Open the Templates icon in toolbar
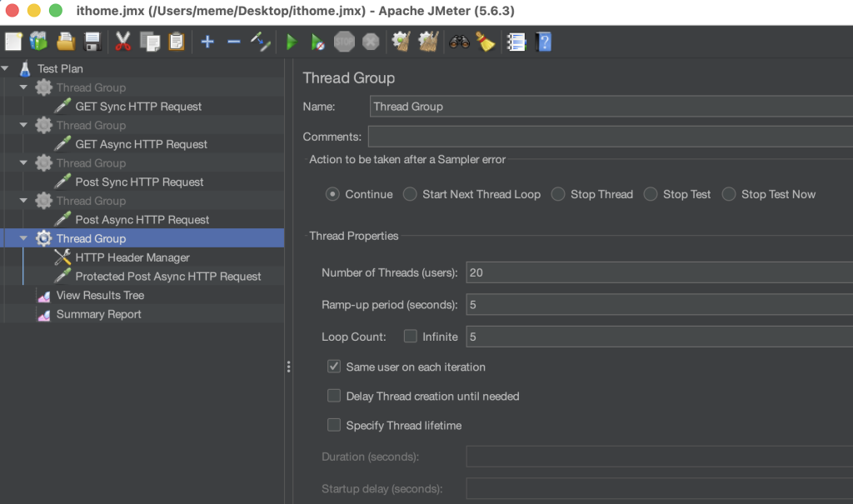Image resolution: width=853 pixels, height=504 pixels. pyautogui.click(x=38, y=42)
